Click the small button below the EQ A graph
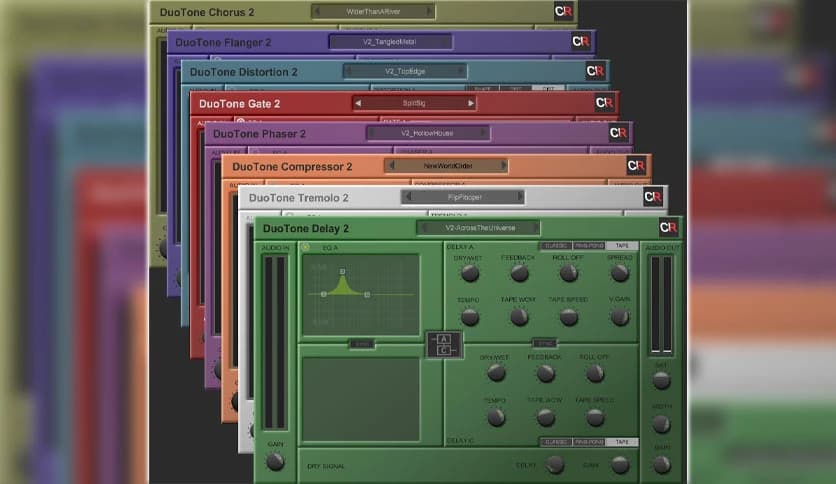 click(361, 344)
